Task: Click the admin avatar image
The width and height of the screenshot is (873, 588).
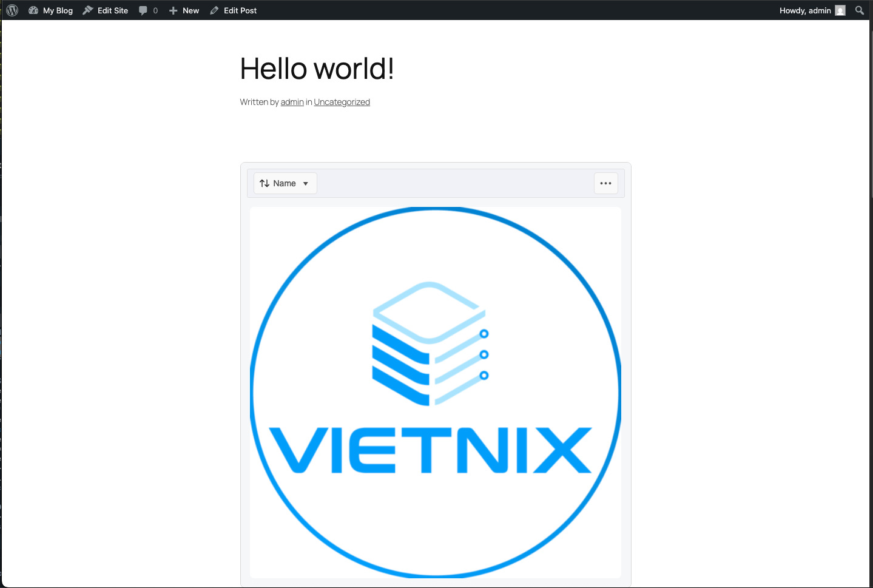Action: point(840,10)
